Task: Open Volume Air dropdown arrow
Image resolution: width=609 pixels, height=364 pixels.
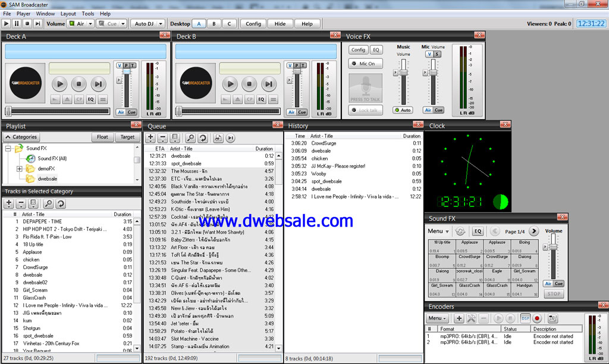Action: pos(90,24)
